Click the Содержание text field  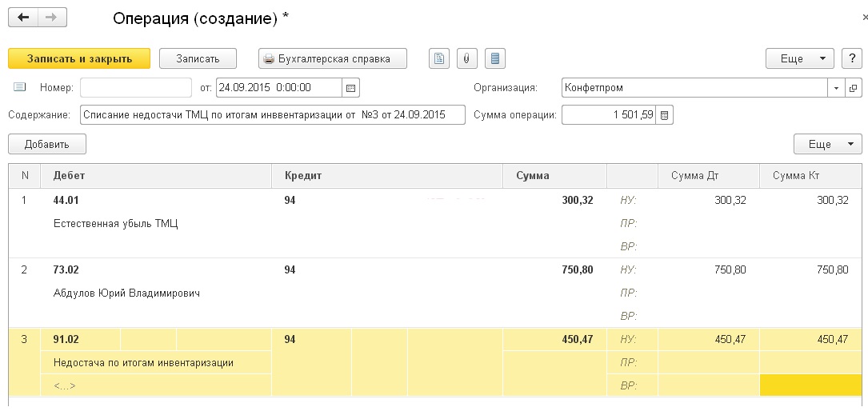[x=272, y=115]
